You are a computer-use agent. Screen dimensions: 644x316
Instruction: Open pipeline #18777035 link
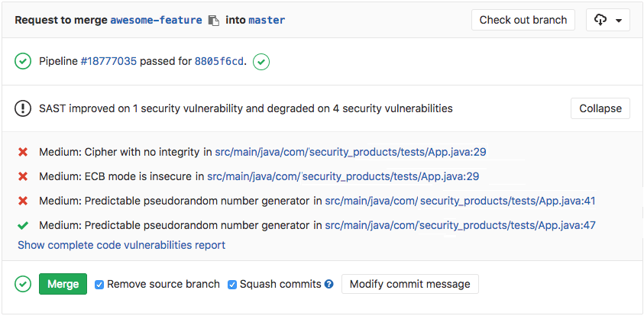[x=108, y=61]
